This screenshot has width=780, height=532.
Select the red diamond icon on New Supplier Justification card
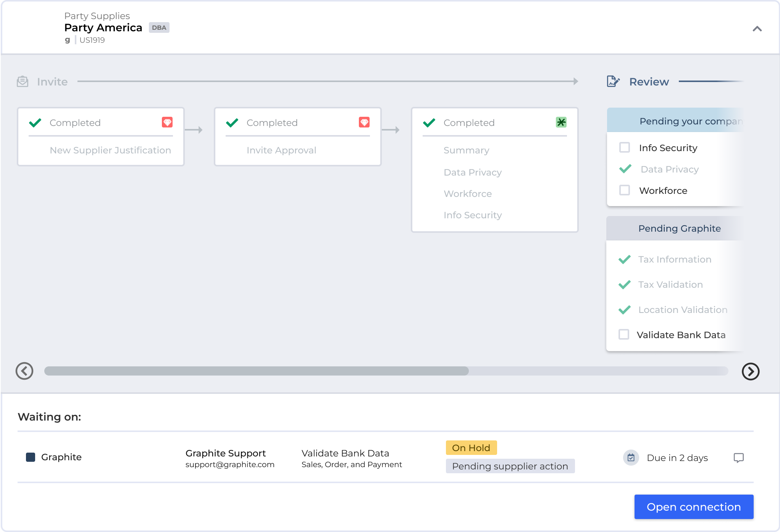point(167,123)
